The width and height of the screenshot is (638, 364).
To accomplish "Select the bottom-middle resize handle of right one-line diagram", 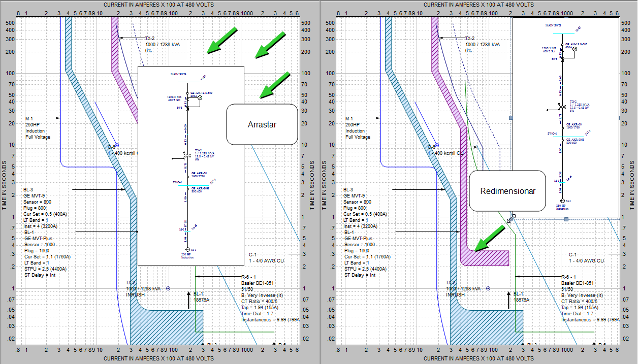I will pyautogui.click(x=566, y=219).
